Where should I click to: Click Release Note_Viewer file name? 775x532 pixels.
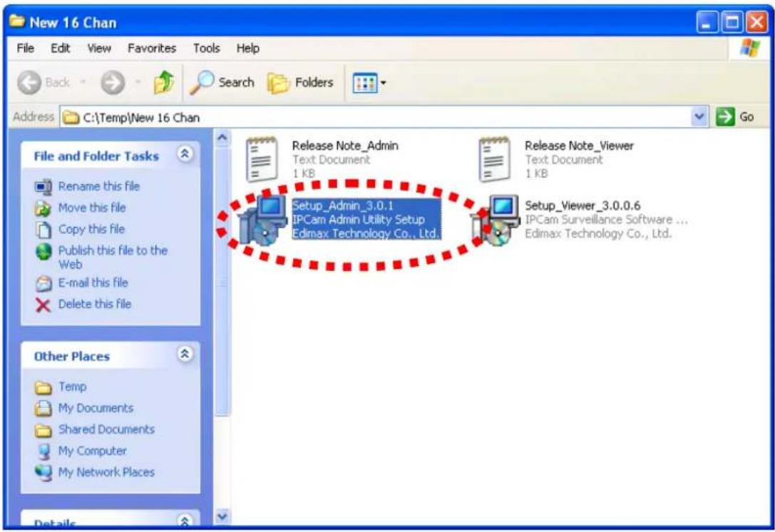click(579, 146)
